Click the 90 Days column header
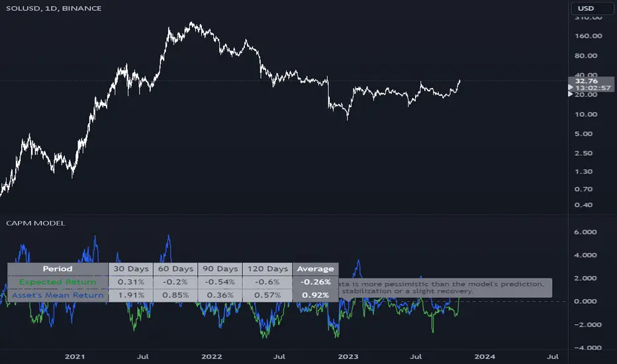Image resolution: width=617 pixels, height=364 pixels. coord(220,269)
